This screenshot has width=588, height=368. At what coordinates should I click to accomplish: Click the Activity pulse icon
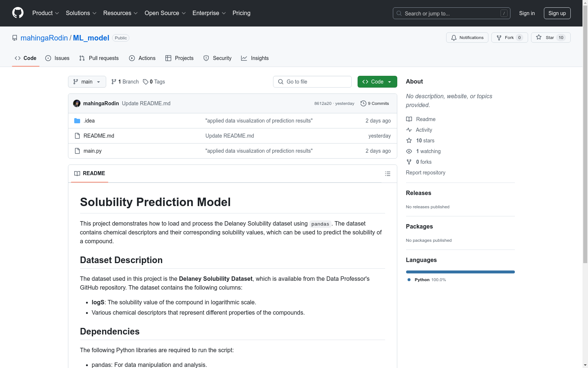click(x=409, y=130)
